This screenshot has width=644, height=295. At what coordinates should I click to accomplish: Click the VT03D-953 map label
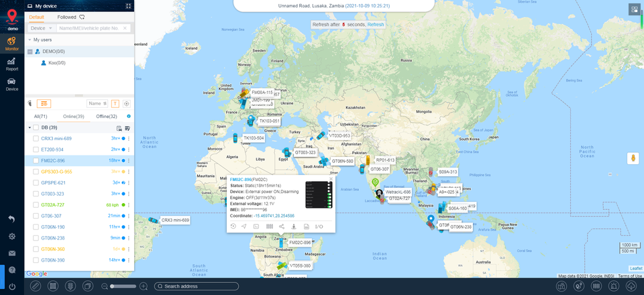[x=339, y=135]
